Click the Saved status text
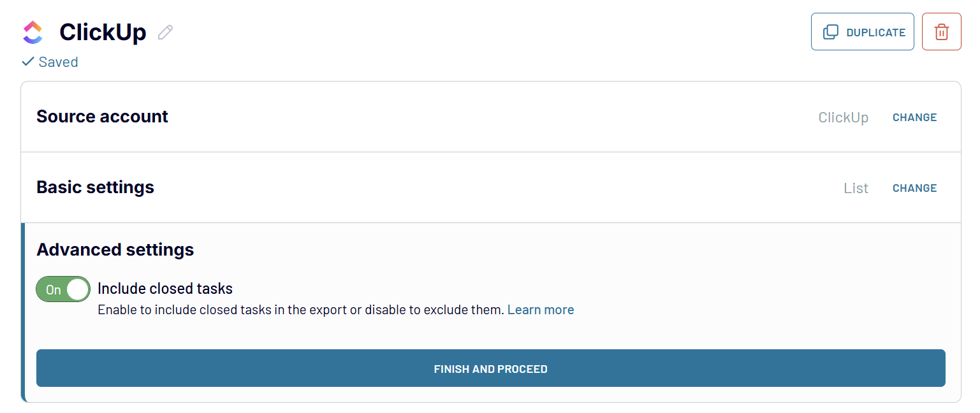The height and width of the screenshot is (413, 980). pyautogui.click(x=58, y=62)
